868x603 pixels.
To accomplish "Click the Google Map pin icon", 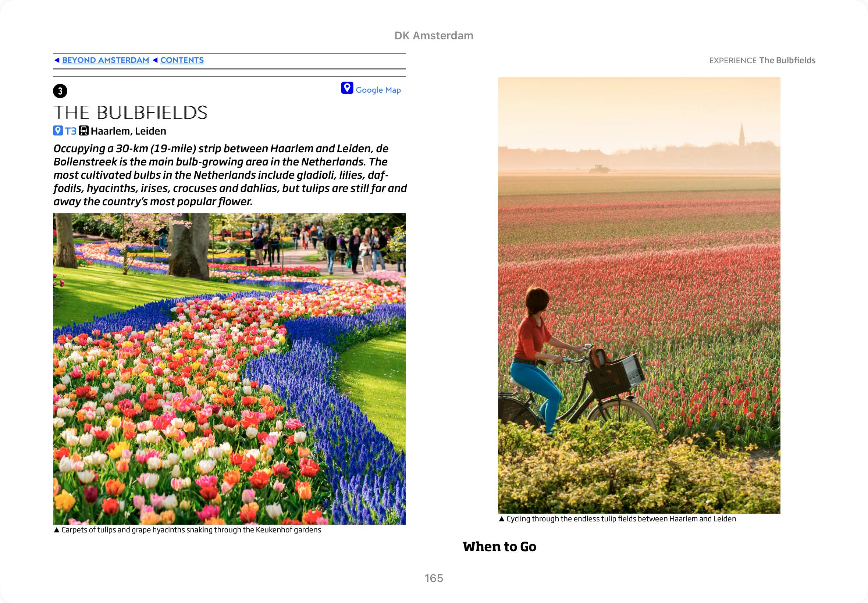I will point(347,88).
